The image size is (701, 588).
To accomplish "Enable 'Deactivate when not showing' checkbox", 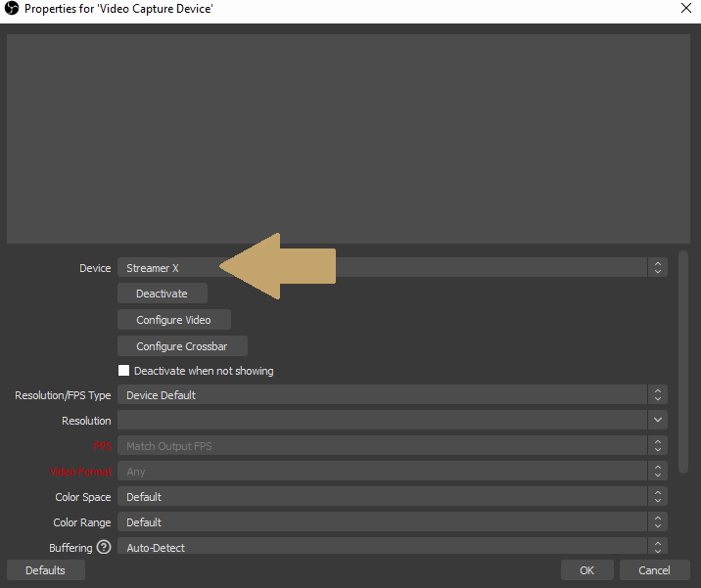I will 124,371.
